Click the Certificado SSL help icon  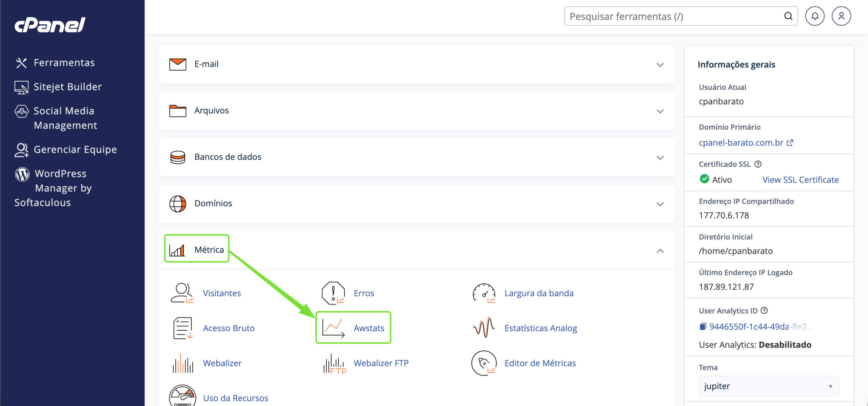tap(758, 164)
